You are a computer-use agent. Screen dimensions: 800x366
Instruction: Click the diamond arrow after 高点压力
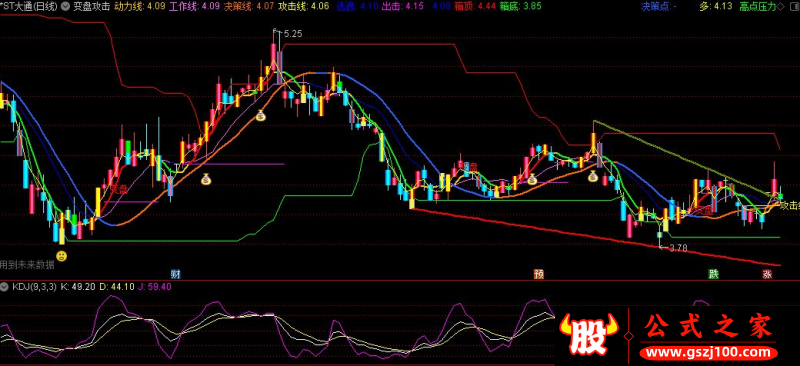click(781, 6)
